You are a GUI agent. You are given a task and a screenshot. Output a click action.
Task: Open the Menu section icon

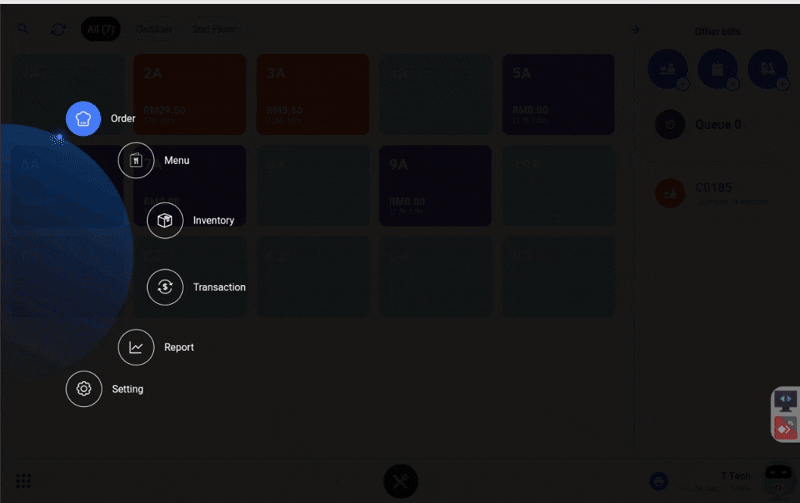136,160
